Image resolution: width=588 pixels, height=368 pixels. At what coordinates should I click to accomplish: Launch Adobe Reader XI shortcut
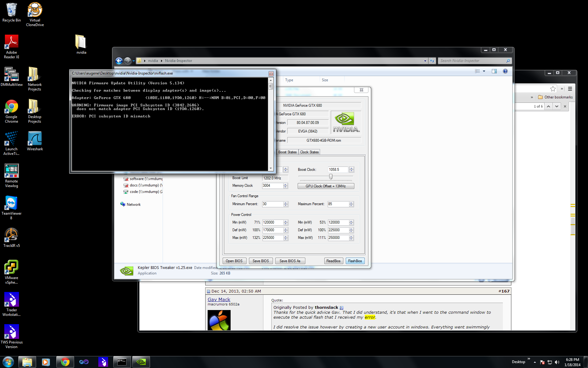point(12,46)
